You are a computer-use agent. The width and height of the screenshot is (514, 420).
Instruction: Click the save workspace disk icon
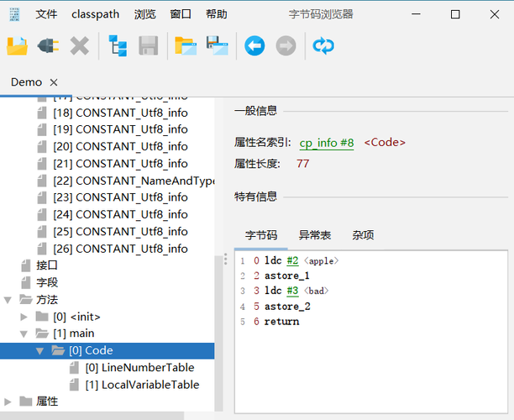coord(217,45)
